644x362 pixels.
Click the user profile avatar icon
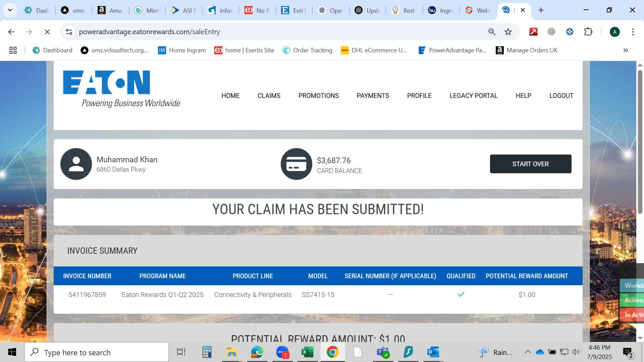click(x=76, y=164)
